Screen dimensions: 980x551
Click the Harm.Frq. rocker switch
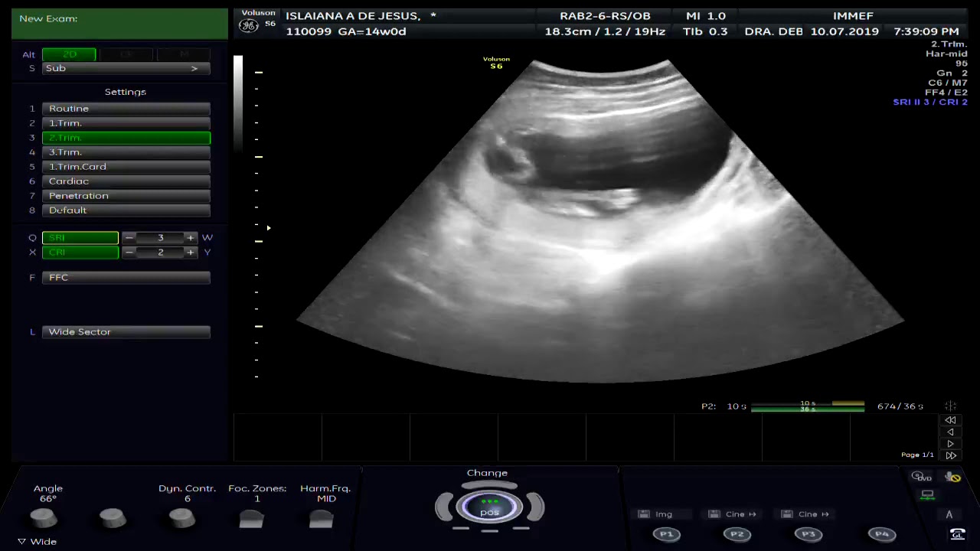(321, 519)
